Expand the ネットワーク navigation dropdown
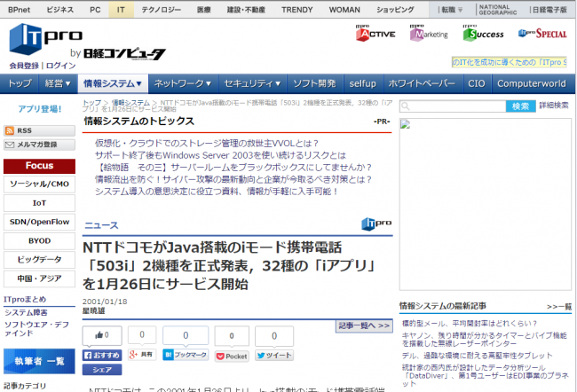Viewport: 577px width, 392px height. coord(183,83)
